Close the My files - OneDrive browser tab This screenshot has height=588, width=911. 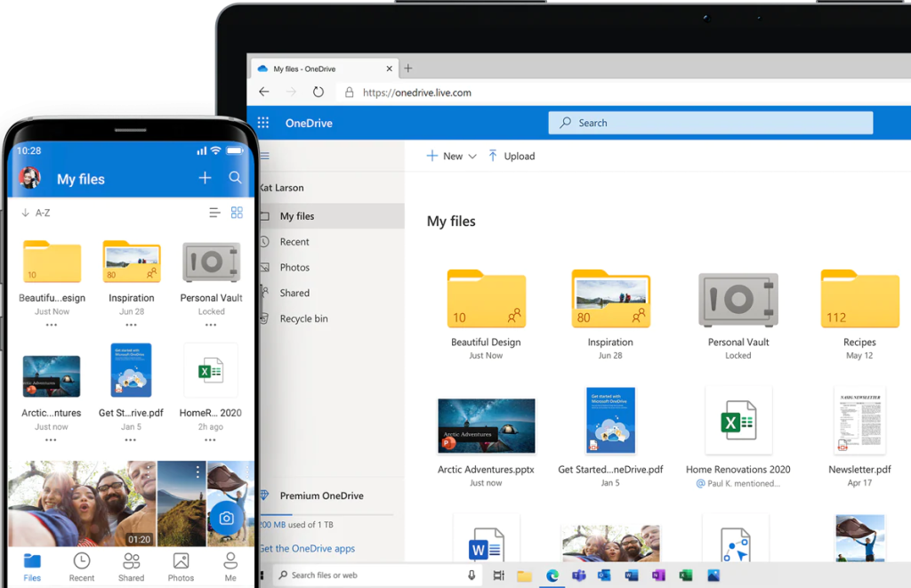point(389,68)
